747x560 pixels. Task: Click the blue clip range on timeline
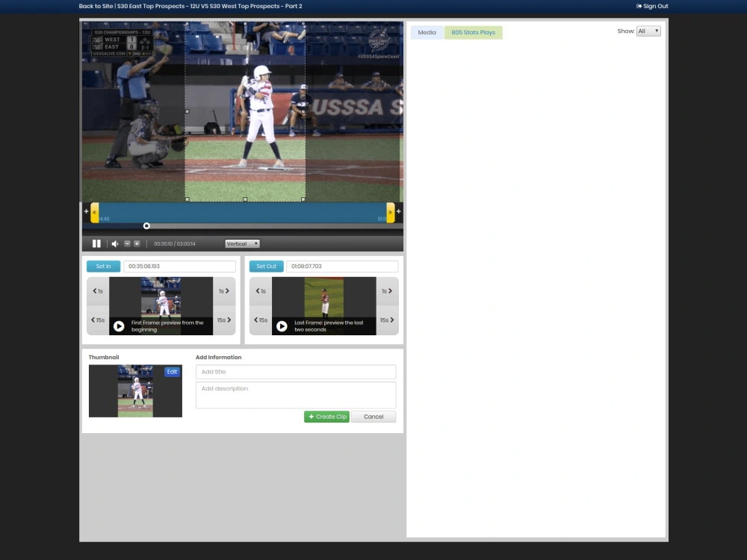click(x=243, y=212)
